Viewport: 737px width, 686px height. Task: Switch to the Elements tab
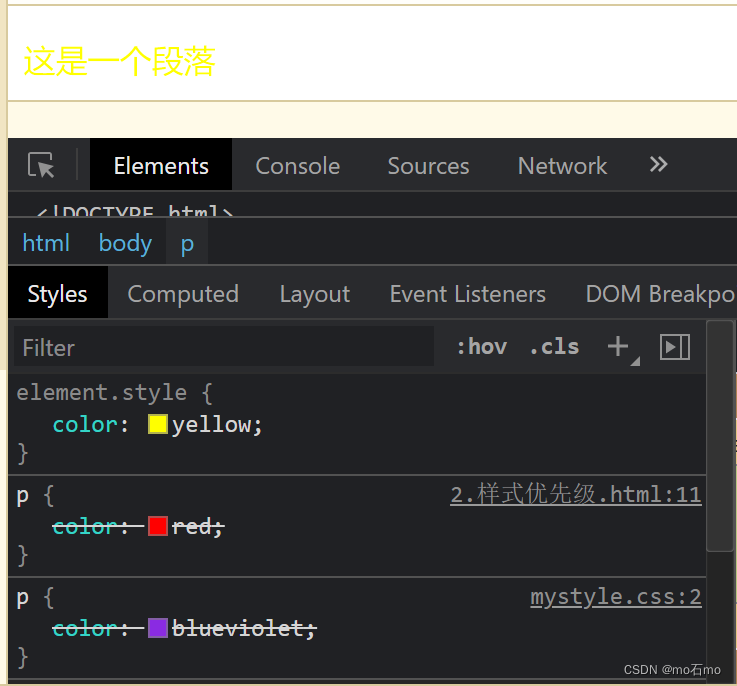click(x=161, y=165)
